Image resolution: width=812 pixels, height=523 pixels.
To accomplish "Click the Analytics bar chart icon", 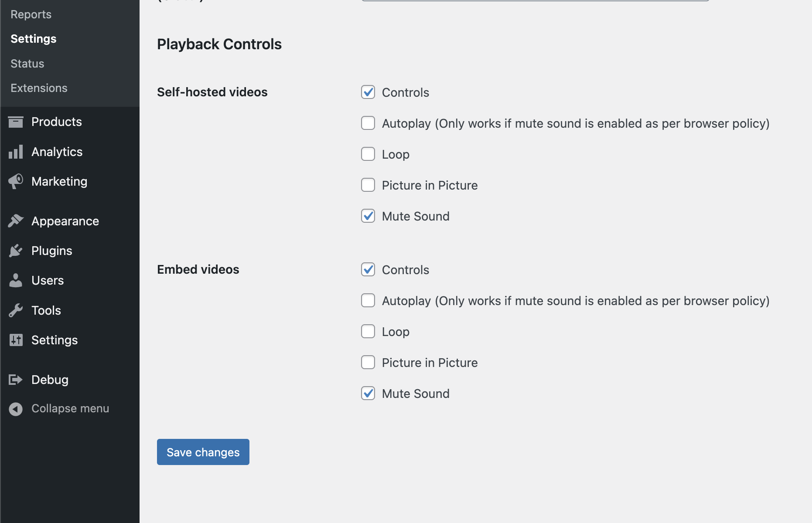I will click(x=16, y=152).
